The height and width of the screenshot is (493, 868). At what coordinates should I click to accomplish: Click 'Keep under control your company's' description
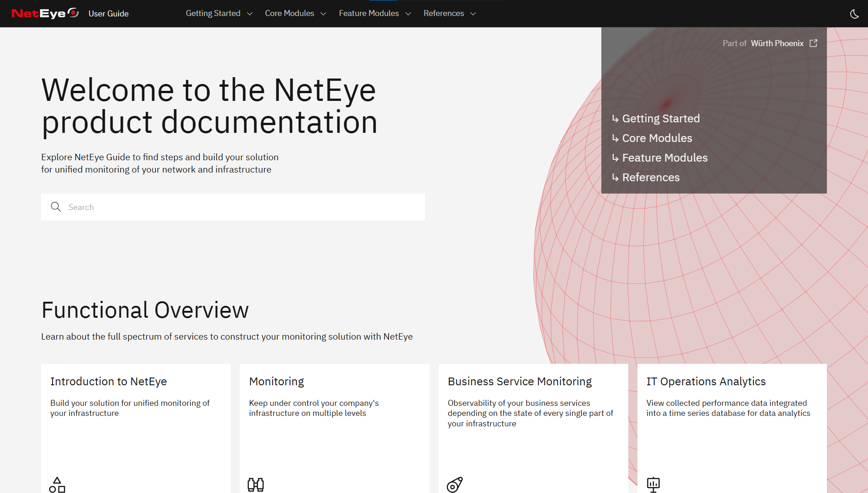pyautogui.click(x=314, y=408)
